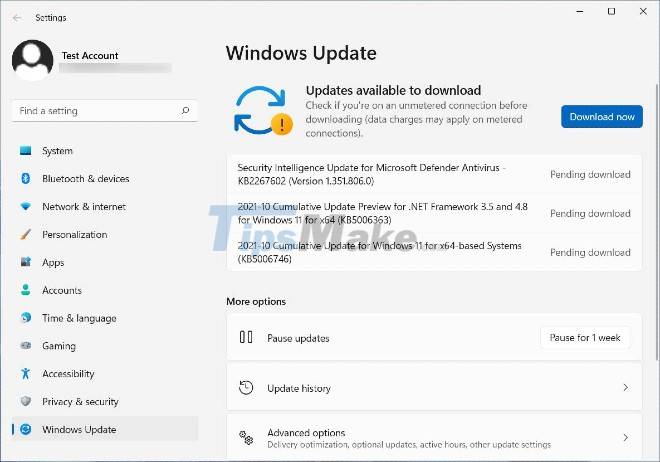Screen dimensions: 660x462
Task: Click the Accounts person icon
Action: [x=25, y=290]
